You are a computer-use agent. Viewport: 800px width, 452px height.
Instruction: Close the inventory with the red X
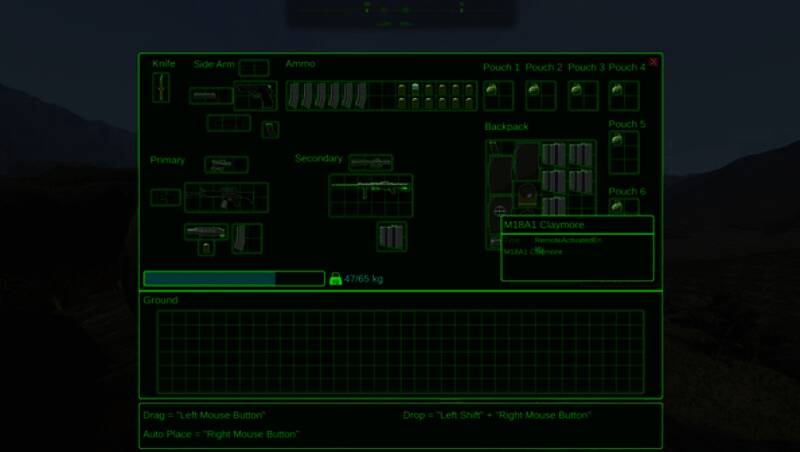coord(653,62)
